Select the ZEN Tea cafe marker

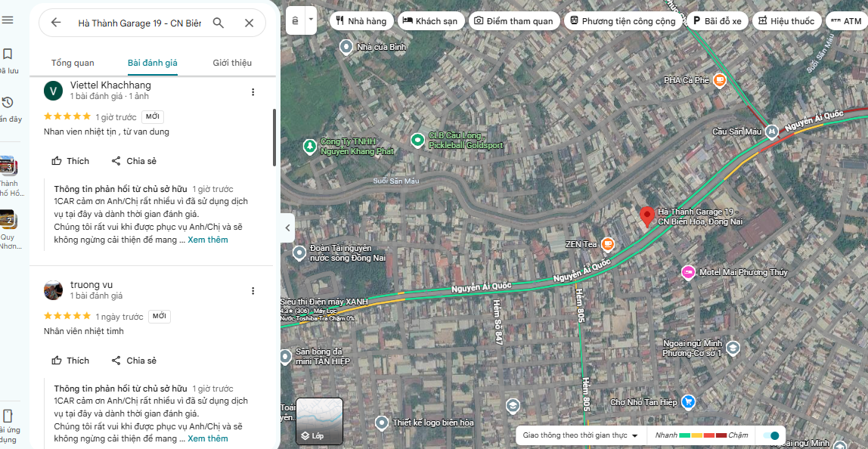(608, 243)
